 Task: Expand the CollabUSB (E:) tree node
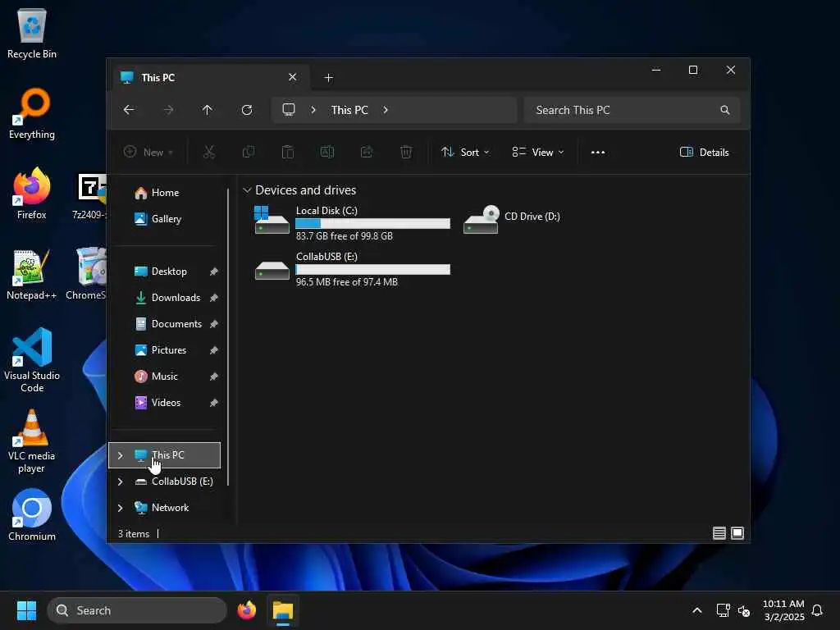click(x=120, y=482)
